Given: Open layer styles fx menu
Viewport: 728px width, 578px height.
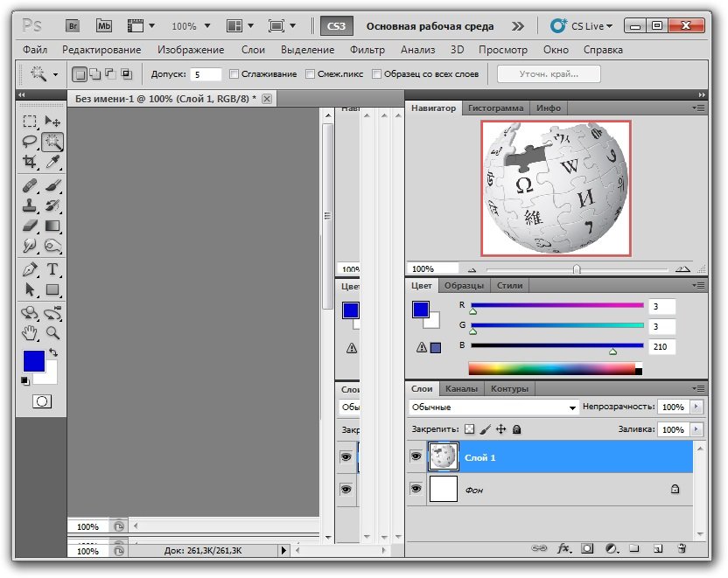Looking at the screenshot, I should point(564,549).
